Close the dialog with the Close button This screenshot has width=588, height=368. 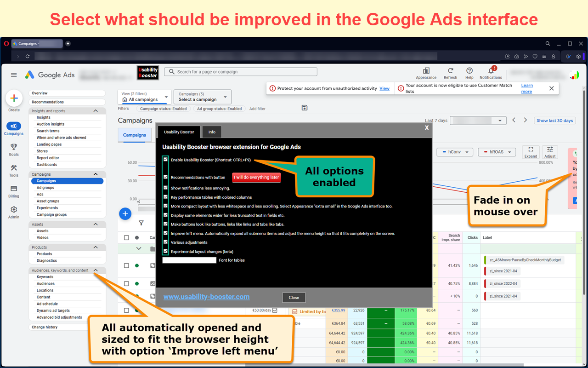(294, 298)
